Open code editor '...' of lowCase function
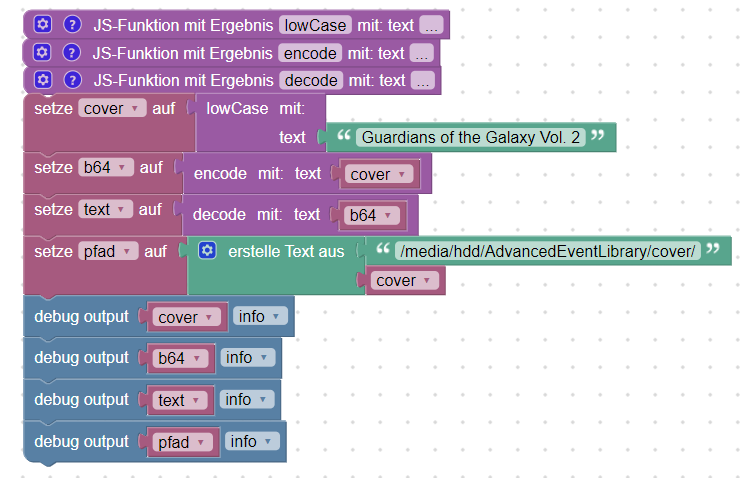This screenshot has height=478, width=750. pyautogui.click(x=431, y=25)
